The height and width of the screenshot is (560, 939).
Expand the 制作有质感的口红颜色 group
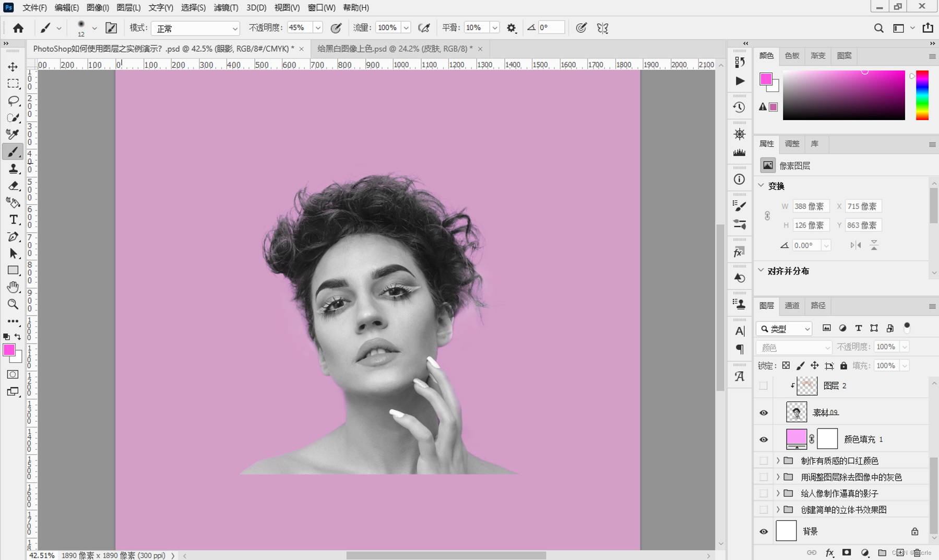click(778, 461)
